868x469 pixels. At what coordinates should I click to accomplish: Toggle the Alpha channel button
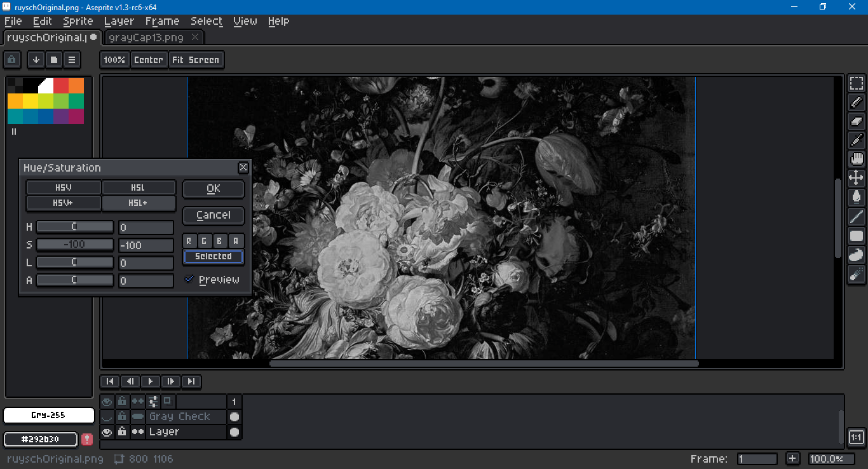[236, 240]
